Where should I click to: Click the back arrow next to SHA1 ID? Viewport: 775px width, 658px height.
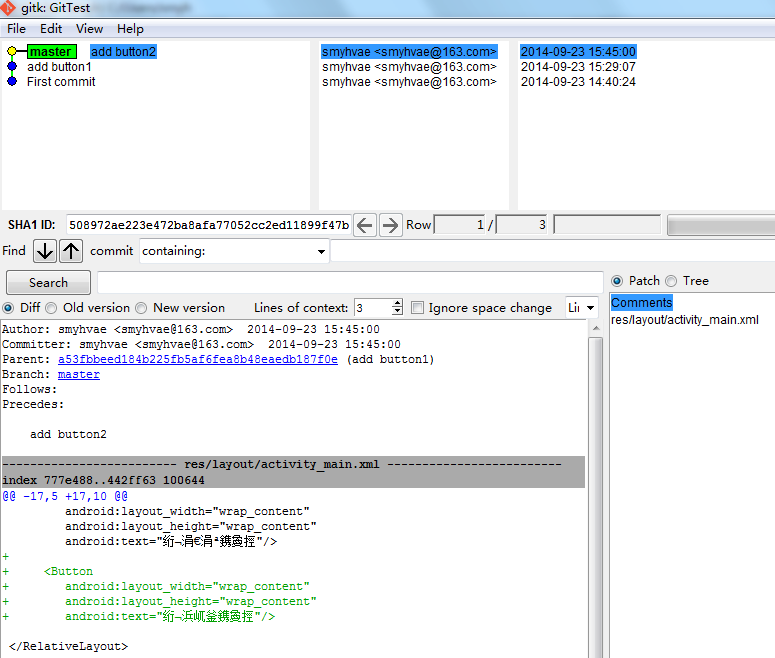tap(365, 225)
